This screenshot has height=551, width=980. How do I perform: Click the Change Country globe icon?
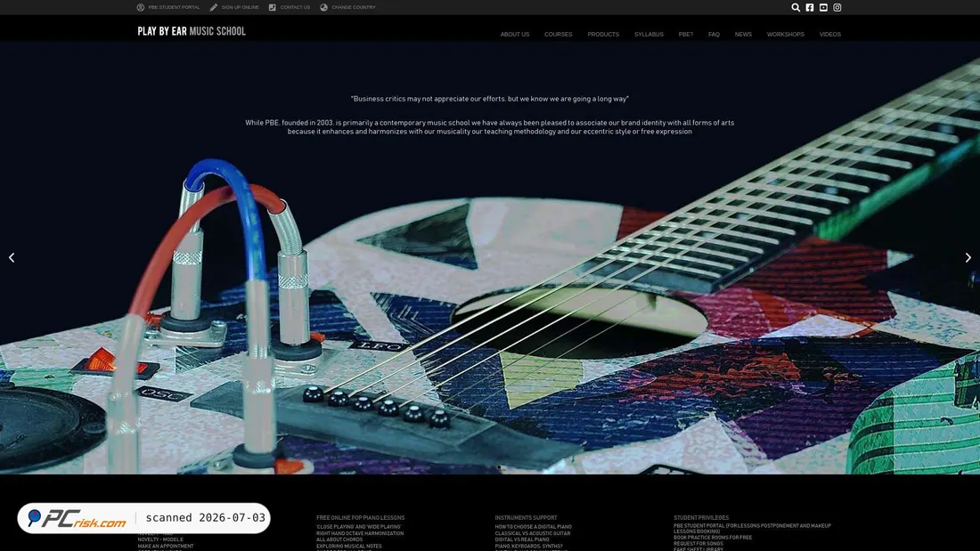(x=323, y=7)
